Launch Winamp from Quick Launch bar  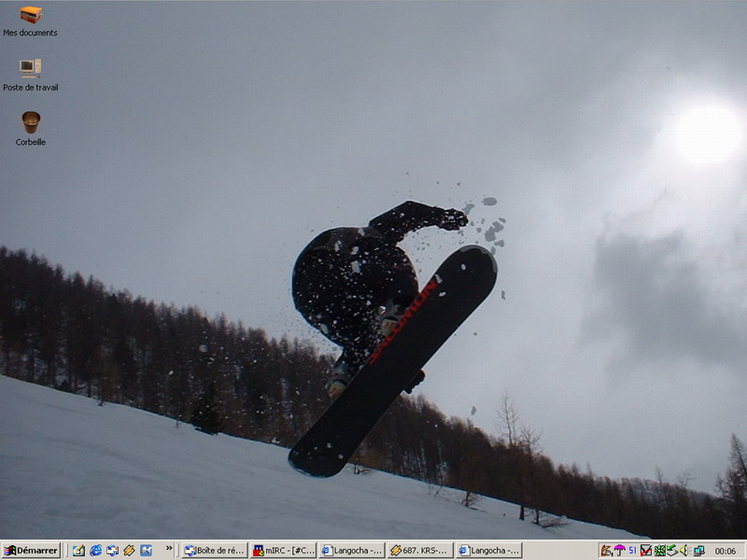click(x=129, y=551)
